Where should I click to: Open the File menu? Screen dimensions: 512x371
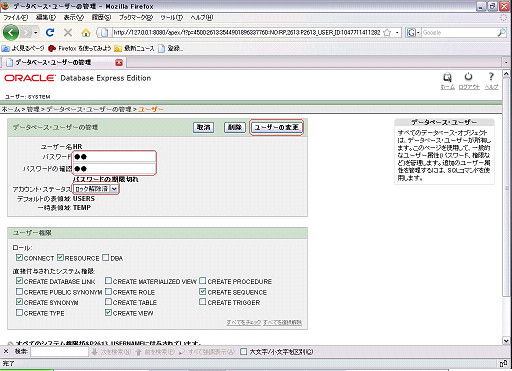click(15, 17)
